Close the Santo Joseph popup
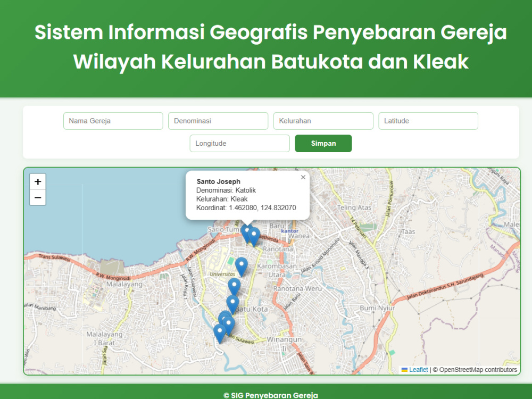This screenshot has width=532, height=399. (303, 177)
